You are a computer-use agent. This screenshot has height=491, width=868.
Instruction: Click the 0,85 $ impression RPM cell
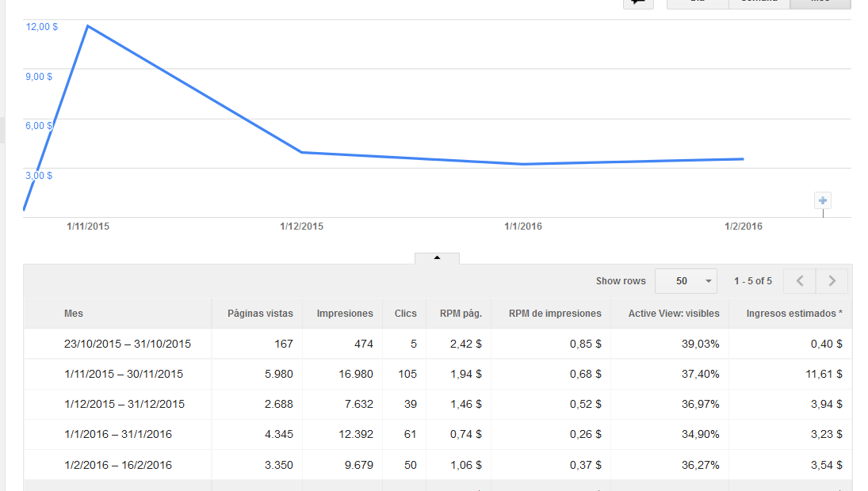586,344
